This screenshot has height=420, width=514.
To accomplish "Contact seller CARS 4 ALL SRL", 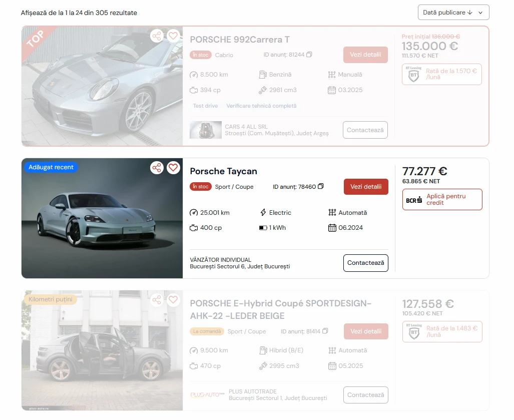I will pos(365,130).
